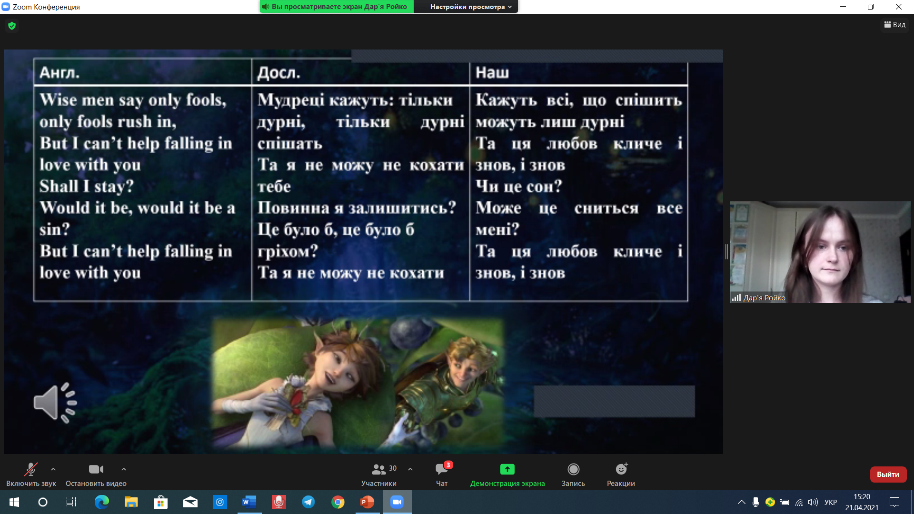Change layout using Вид button

893,25
